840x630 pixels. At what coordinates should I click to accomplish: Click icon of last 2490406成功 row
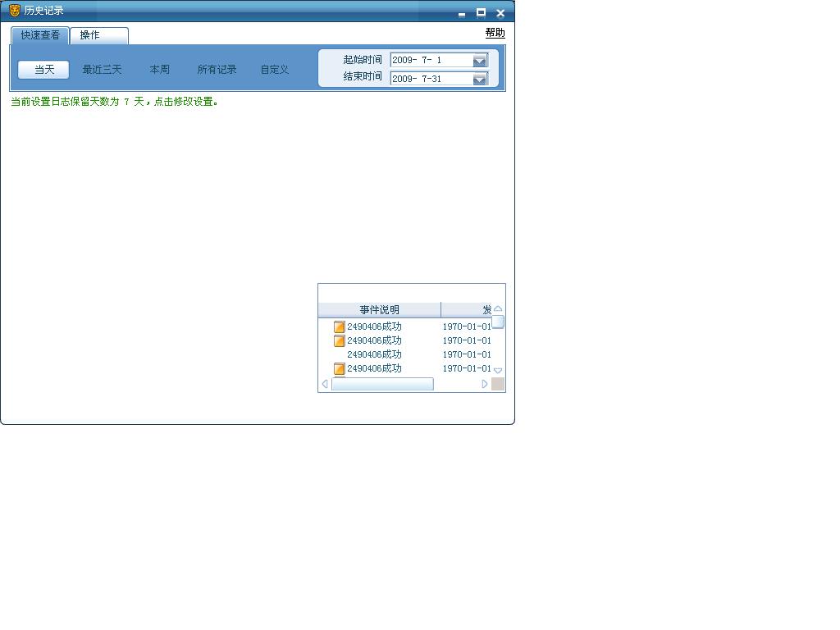pyautogui.click(x=339, y=368)
